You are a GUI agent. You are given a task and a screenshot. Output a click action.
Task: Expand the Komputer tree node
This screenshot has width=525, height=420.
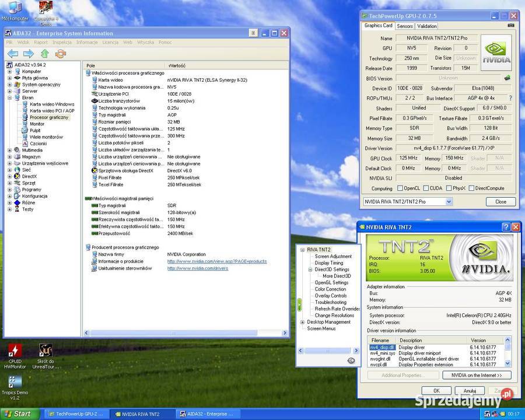click(x=10, y=71)
